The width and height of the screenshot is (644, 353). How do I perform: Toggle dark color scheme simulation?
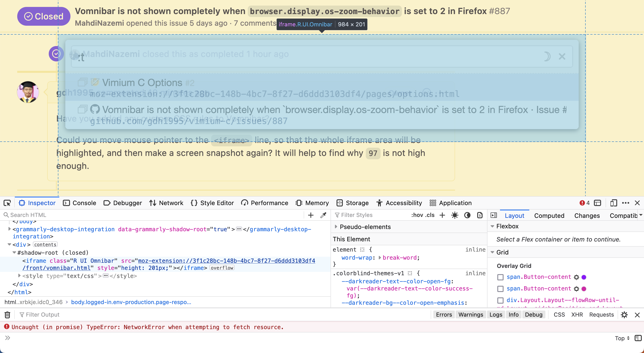pos(467,215)
